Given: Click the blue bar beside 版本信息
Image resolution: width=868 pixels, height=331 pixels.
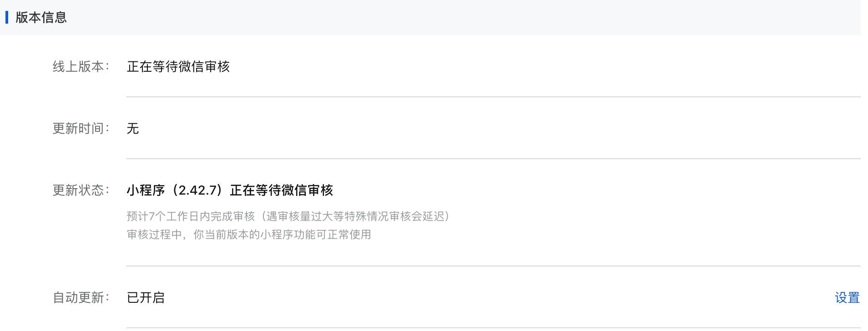Looking at the screenshot, I should 7,17.
